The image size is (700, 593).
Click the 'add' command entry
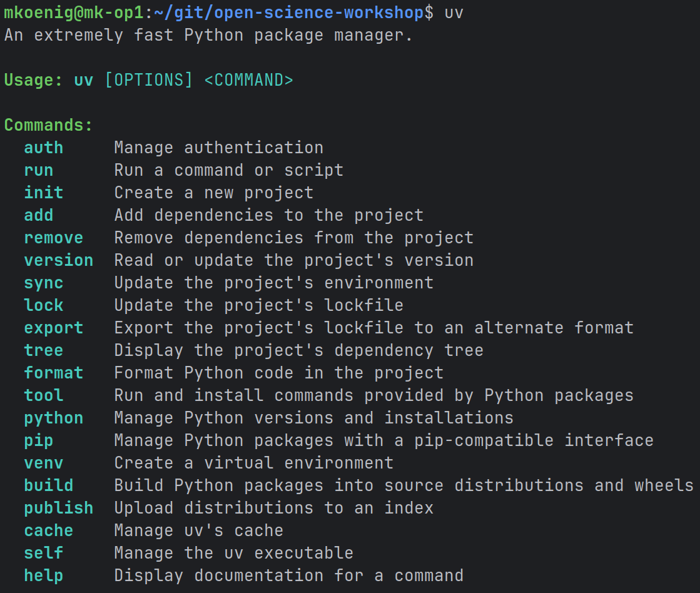pos(39,215)
